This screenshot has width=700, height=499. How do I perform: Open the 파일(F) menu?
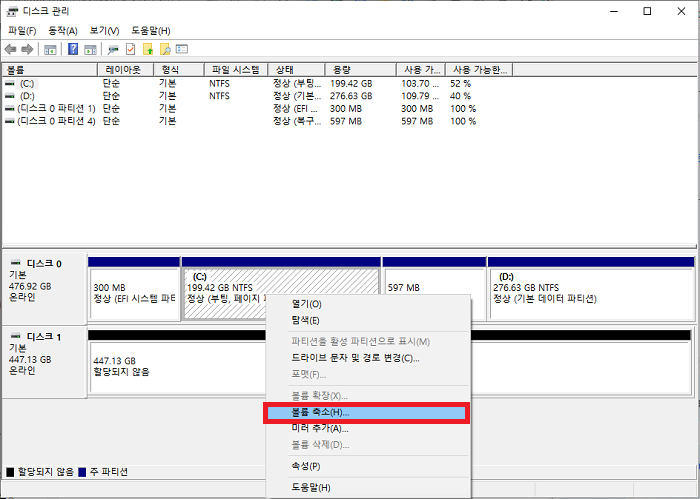pyautogui.click(x=22, y=31)
